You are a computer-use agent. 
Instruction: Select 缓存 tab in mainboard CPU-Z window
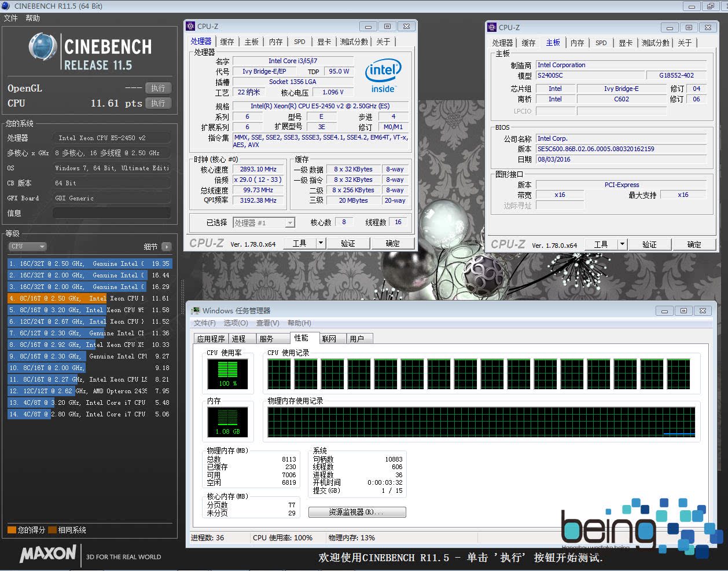click(529, 43)
